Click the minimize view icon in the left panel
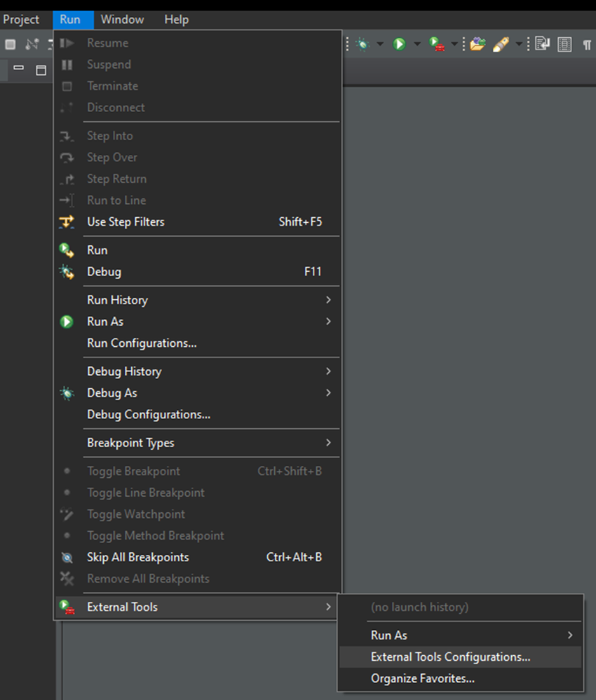596x700 pixels. click(x=19, y=69)
